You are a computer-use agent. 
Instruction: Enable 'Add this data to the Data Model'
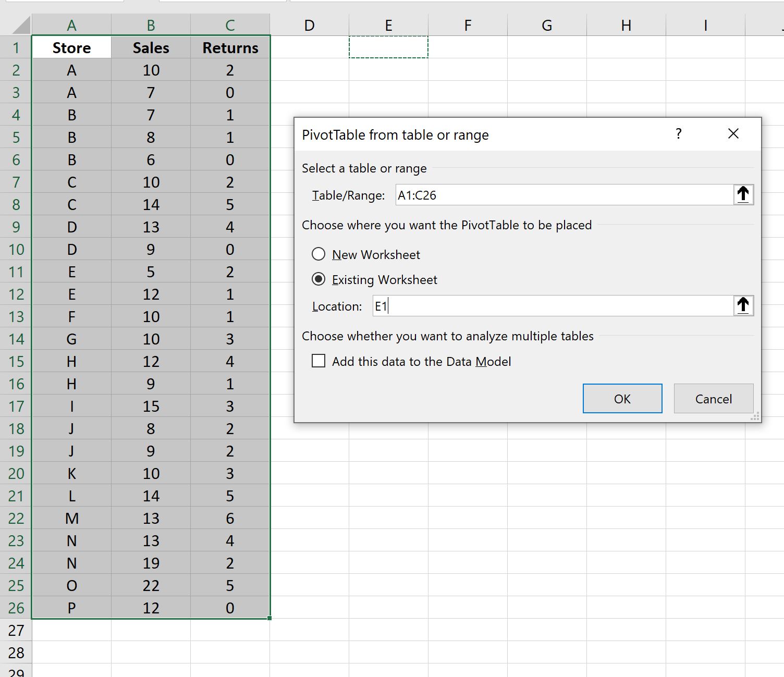tap(318, 361)
